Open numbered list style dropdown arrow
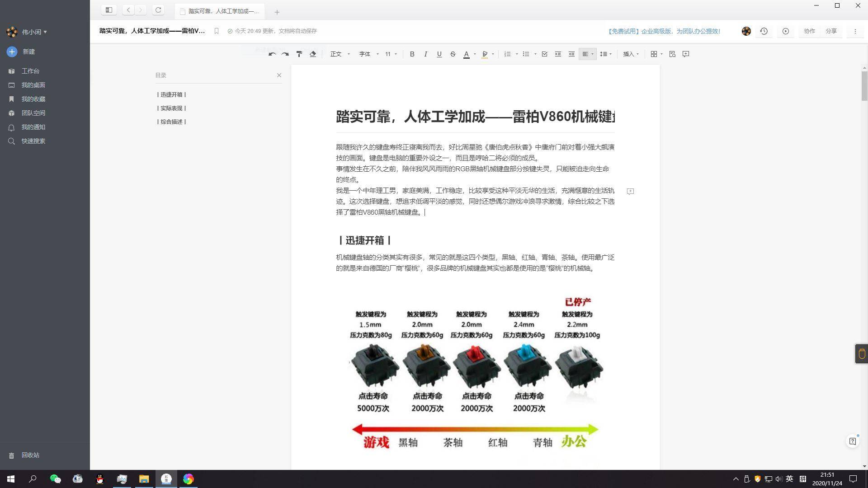 (x=517, y=54)
